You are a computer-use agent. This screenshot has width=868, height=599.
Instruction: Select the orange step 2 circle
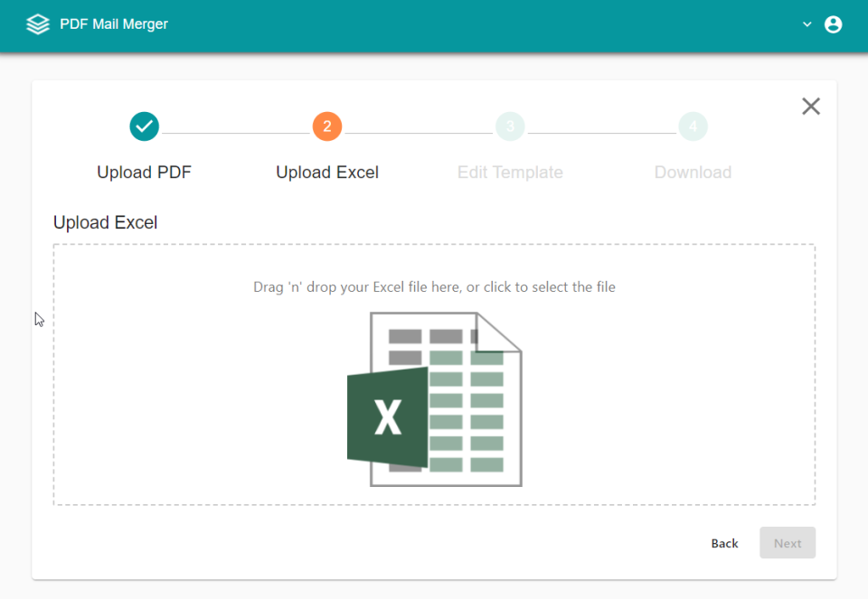[x=327, y=126]
